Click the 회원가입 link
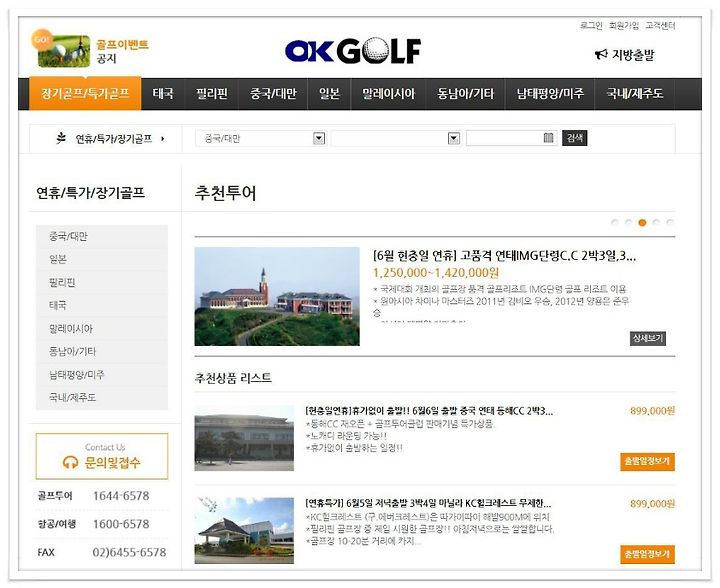 pos(624,26)
